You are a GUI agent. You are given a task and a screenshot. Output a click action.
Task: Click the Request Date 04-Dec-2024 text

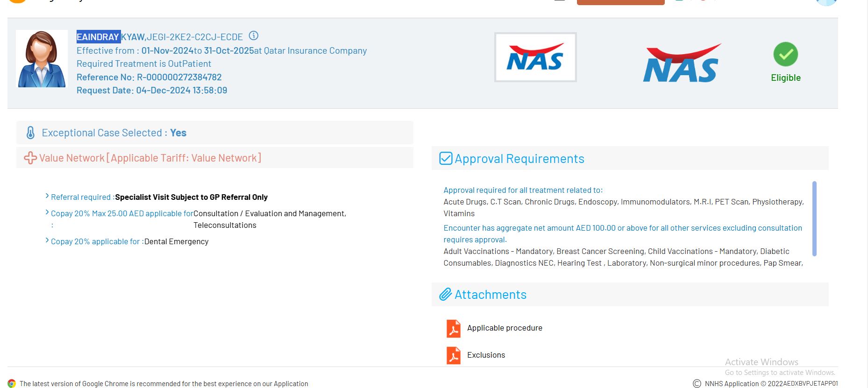click(152, 90)
